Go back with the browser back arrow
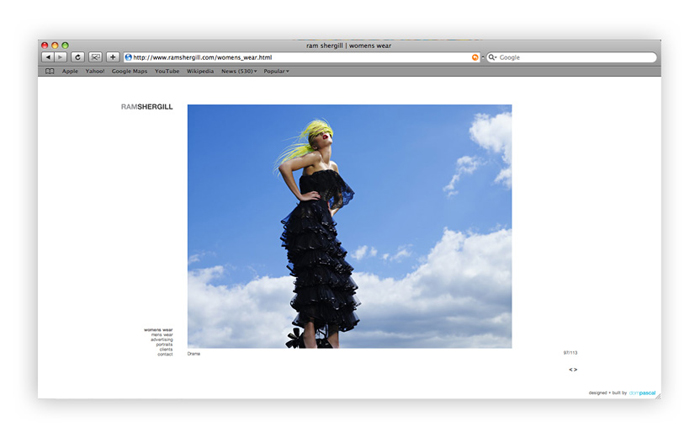The image size is (700, 438). pyautogui.click(x=48, y=57)
